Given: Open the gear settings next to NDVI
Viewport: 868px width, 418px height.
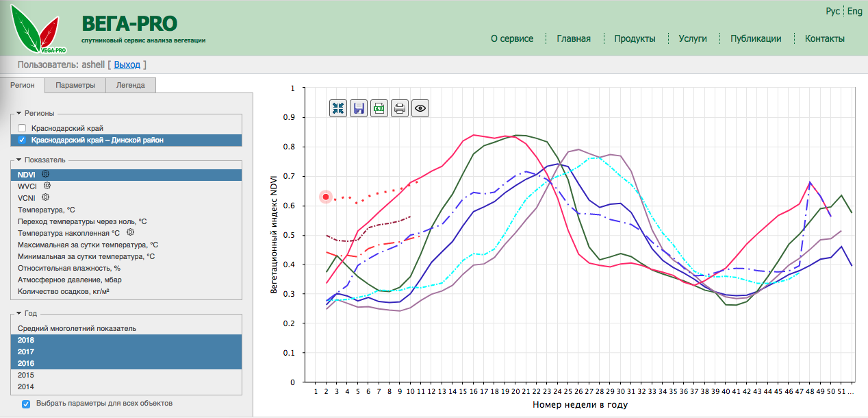Looking at the screenshot, I should point(46,175).
